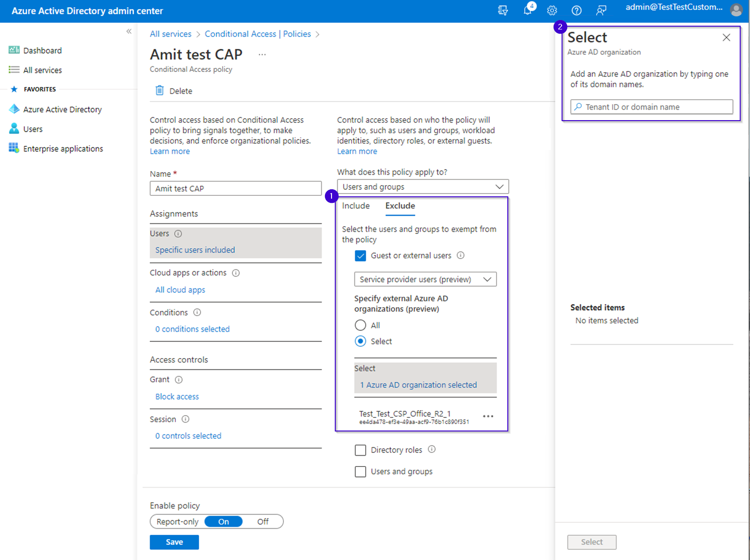Open the portal directory filter icon
The width and height of the screenshot is (750, 560).
(503, 10)
